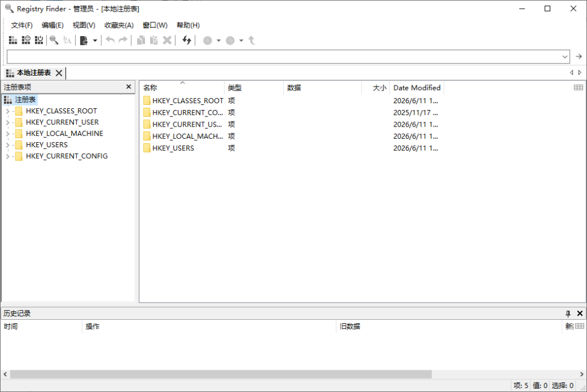Click the Redo arrow icon
587x392 pixels.
[x=123, y=40]
